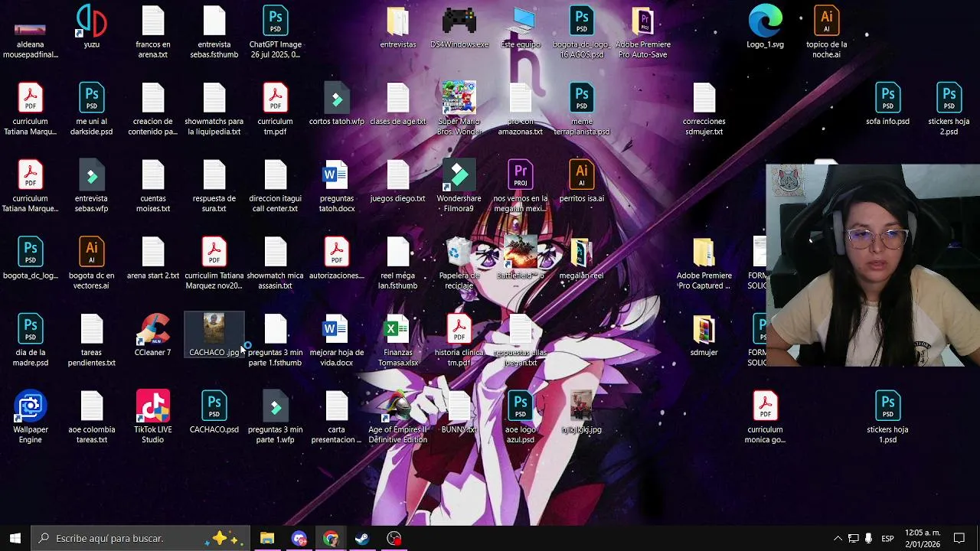Select nos vemos en la megalan Premiere project
The width and height of the screenshot is (980, 551).
click(520, 185)
